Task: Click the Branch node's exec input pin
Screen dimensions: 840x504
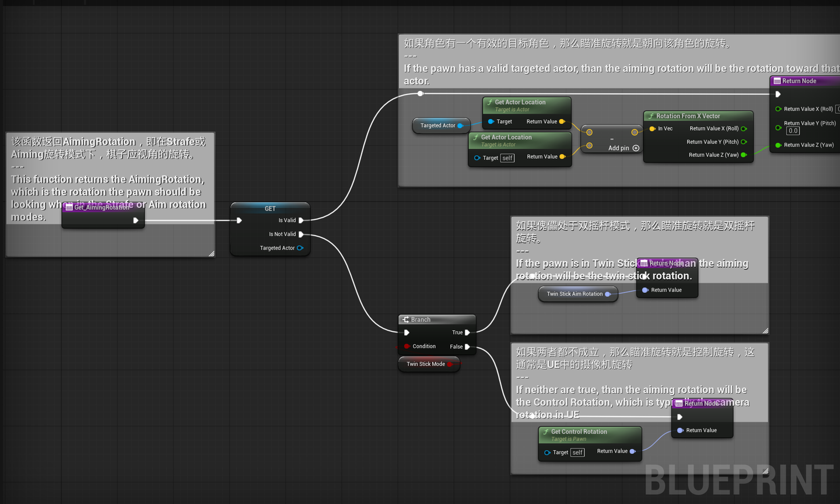Action: point(407,332)
